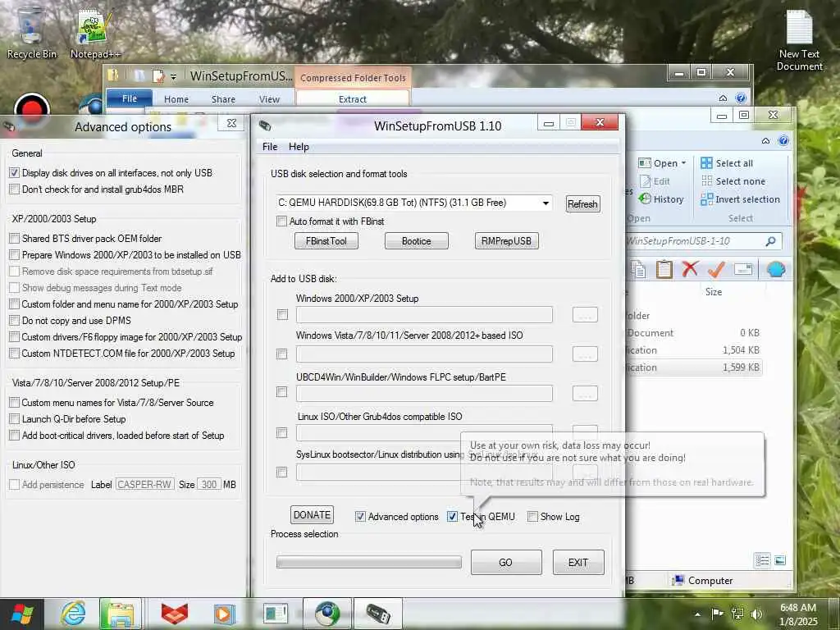Uncheck Advanced options checkbox
The image size is (840, 630).
(x=360, y=517)
